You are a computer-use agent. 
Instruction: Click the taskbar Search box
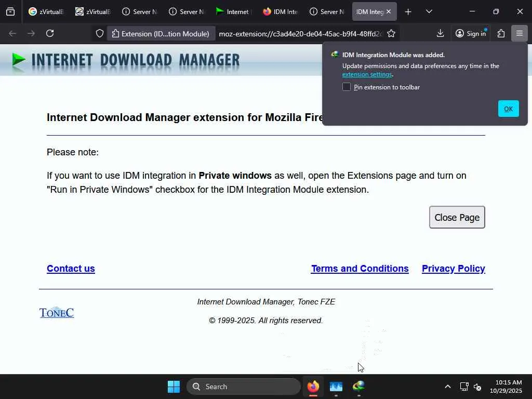pos(243,387)
